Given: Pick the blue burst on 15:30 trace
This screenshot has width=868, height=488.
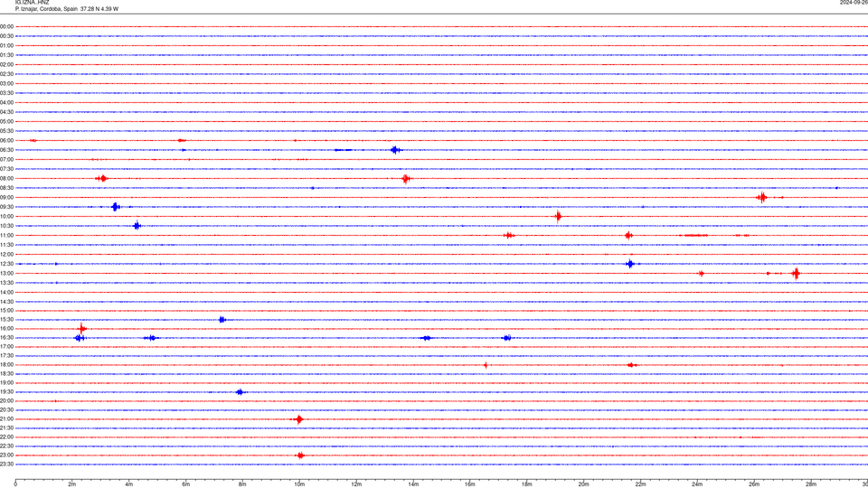Looking at the screenshot, I should click(222, 320).
